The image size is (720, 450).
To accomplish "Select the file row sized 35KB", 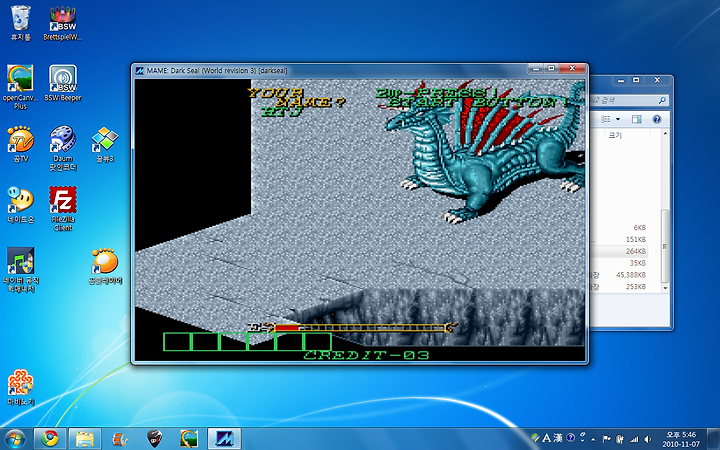I will (x=619, y=263).
